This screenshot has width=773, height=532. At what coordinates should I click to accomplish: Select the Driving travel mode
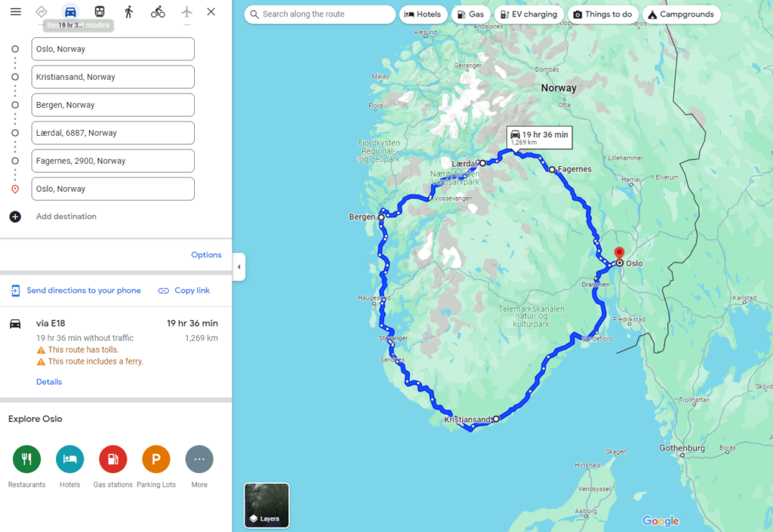click(x=70, y=12)
